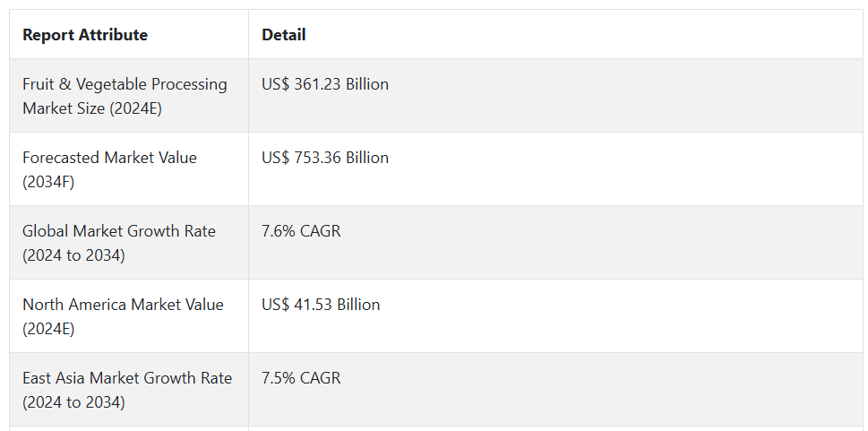
Task: Select the Fruit & Vegetable Processing cell
Action: pos(125,84)
